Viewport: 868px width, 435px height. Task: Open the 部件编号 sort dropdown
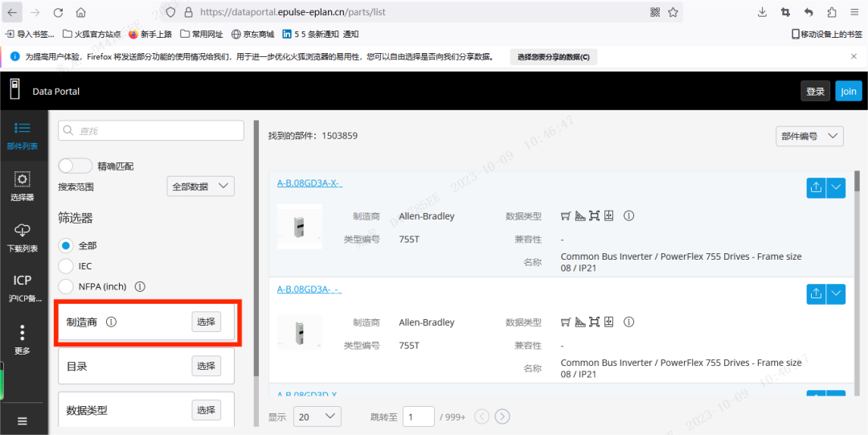coord(809,137)
